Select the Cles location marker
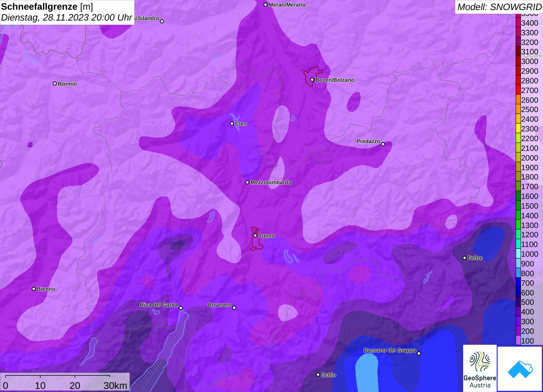This screenshot has height=392, width=543. point(232,124)
